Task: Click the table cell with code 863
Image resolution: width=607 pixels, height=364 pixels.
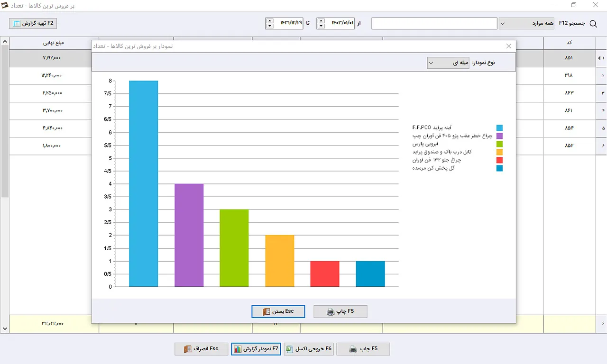Action: (569, 93)
